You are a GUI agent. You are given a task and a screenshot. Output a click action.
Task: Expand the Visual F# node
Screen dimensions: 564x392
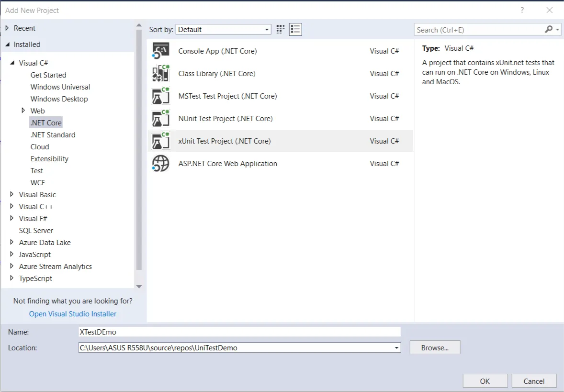click(12, 218)
